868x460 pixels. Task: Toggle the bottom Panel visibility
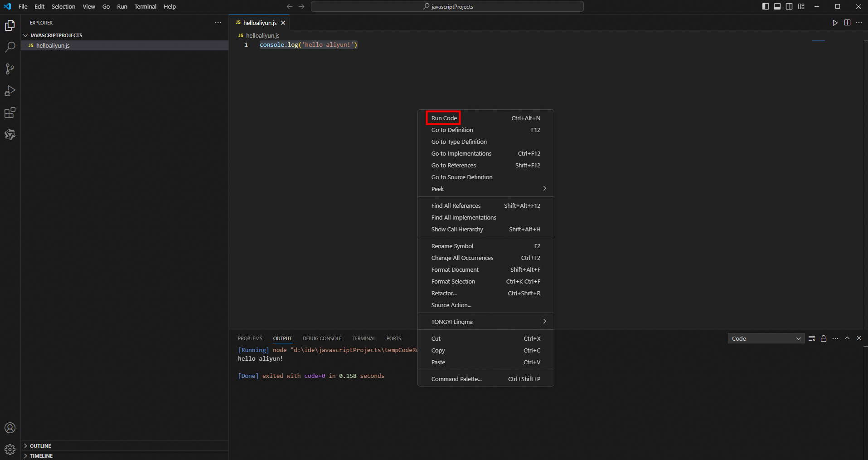pyautogui.click(x=777, y=6)
